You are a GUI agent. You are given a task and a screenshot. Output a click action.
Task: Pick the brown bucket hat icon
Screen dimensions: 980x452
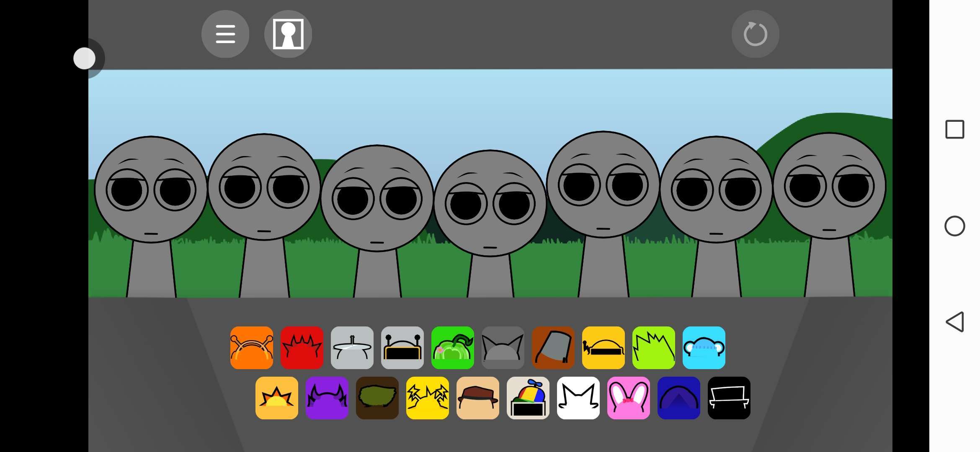pyautogui.click(x=553, y=348)
